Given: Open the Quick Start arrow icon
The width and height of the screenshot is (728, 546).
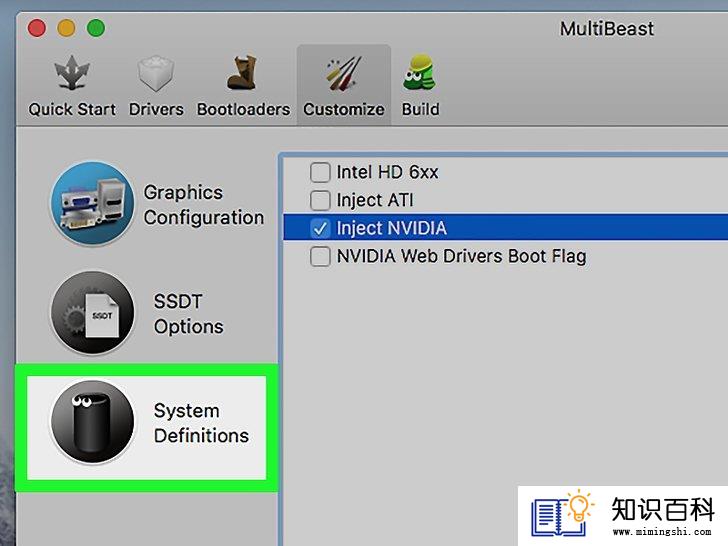Looking at the screenshot, I should pos(72,73).
